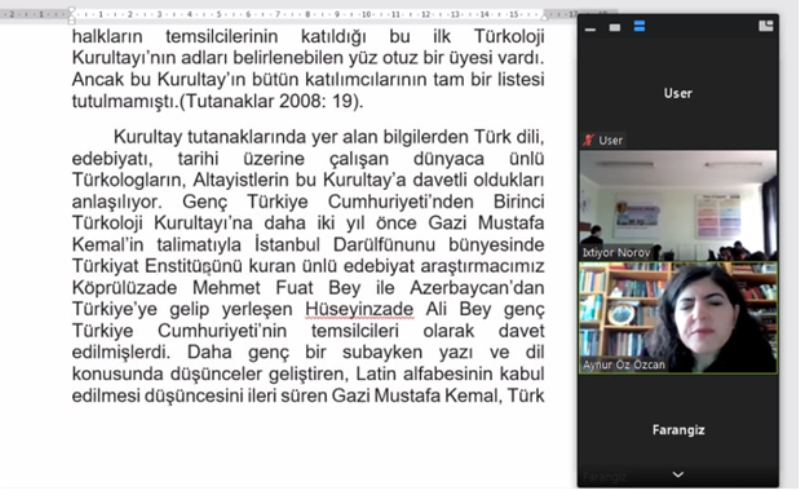Screen dimensions: 800x490
Task: Place cursor after Gazi Mustafa Kemal, Türk
Action: [545, 396]
